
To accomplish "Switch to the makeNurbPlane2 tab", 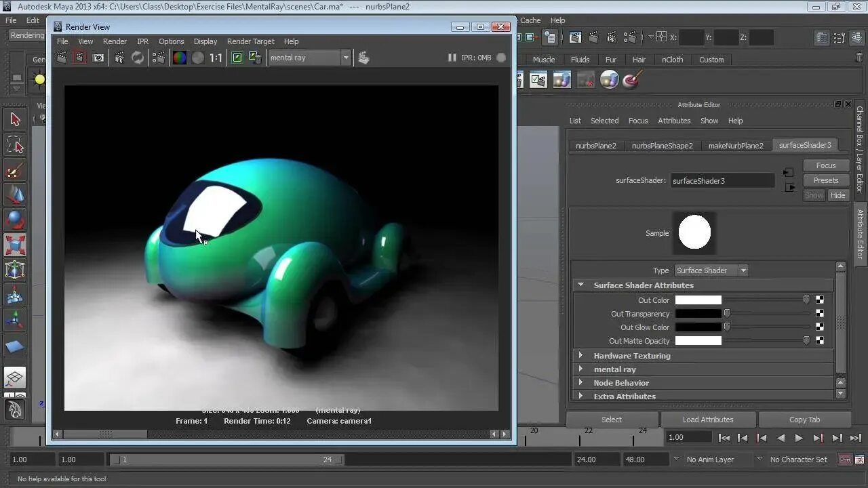I will tap(735, 146).
